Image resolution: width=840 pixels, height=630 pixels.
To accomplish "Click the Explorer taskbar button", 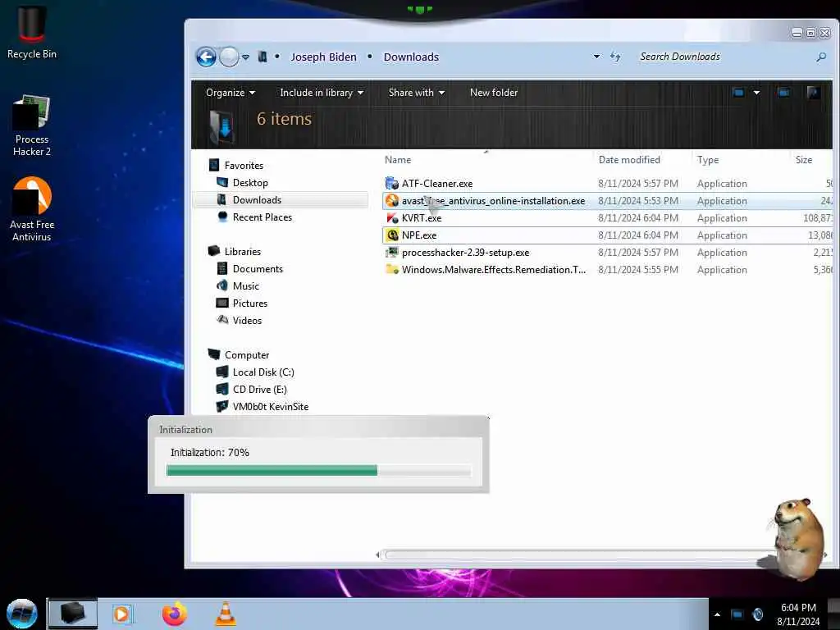I will [x=73, y=614].
